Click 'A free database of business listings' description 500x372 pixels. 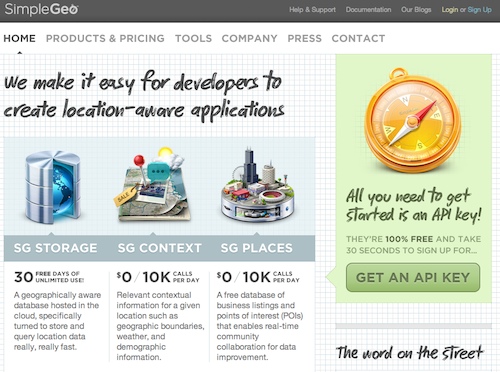(x=260, y=326)
